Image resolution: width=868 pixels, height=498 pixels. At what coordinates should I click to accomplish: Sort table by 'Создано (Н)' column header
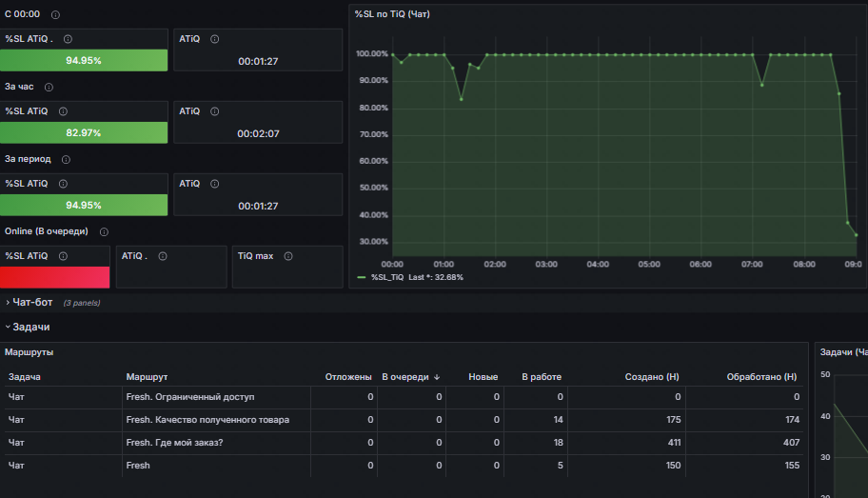[651, 377]
